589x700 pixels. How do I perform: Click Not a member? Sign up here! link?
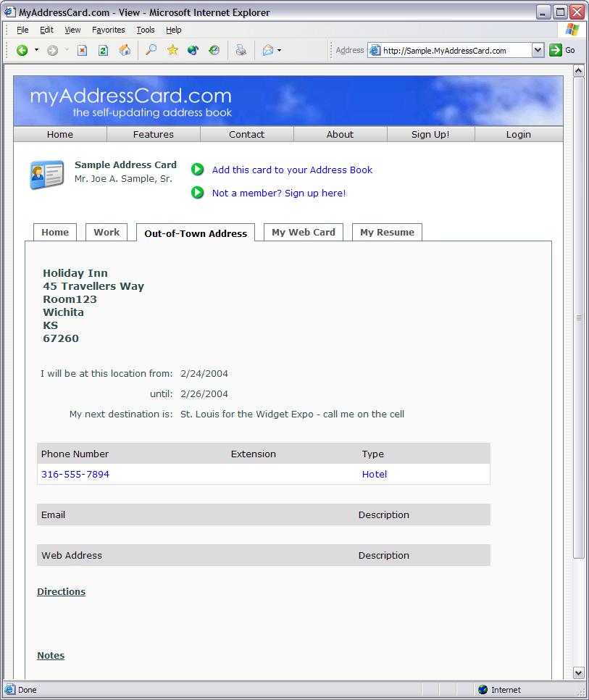click(x=278, y=193)
